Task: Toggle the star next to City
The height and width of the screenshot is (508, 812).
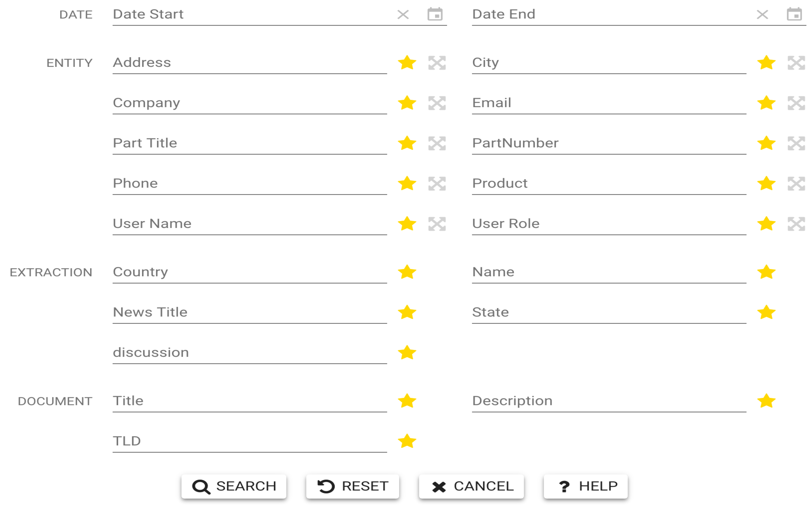Action: [x=766, y=63]
